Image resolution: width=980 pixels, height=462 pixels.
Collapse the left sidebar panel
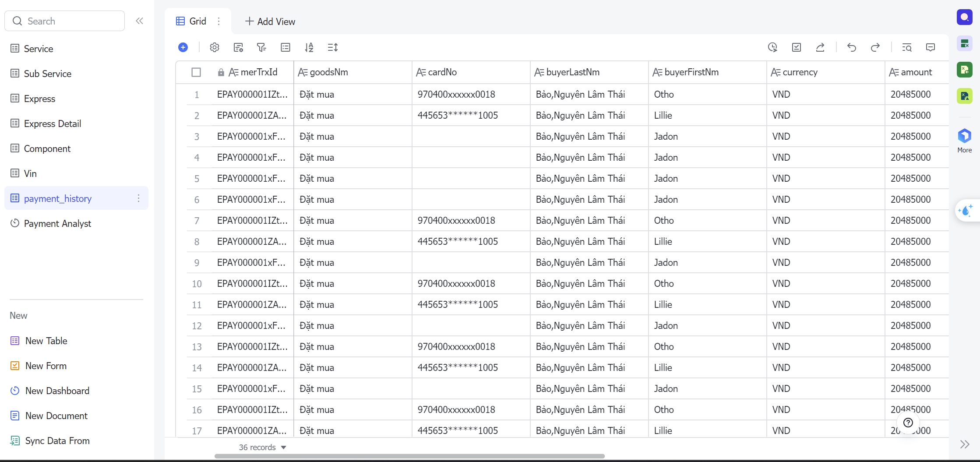coord(139,21)
